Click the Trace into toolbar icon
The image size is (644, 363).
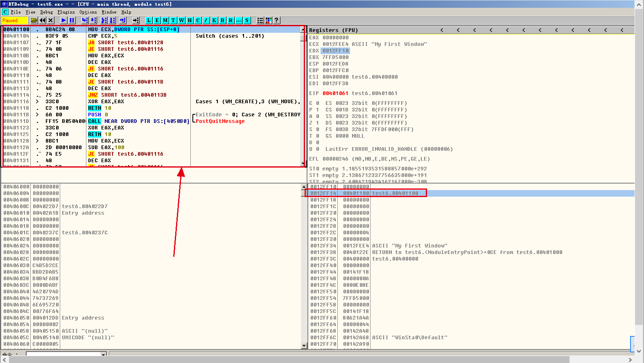point(104,20)
